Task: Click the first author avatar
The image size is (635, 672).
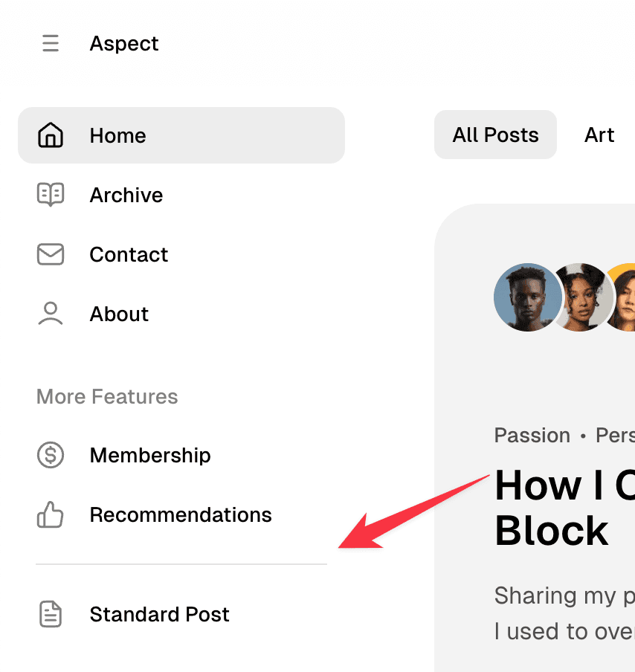Action: pyautogui.click(x=527, y=297)
